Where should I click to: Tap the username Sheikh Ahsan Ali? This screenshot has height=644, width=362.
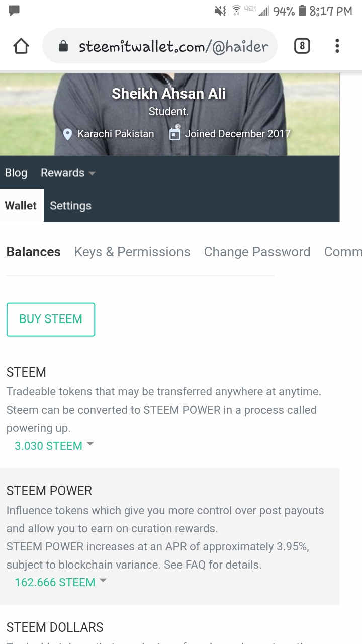coord(169,93)
